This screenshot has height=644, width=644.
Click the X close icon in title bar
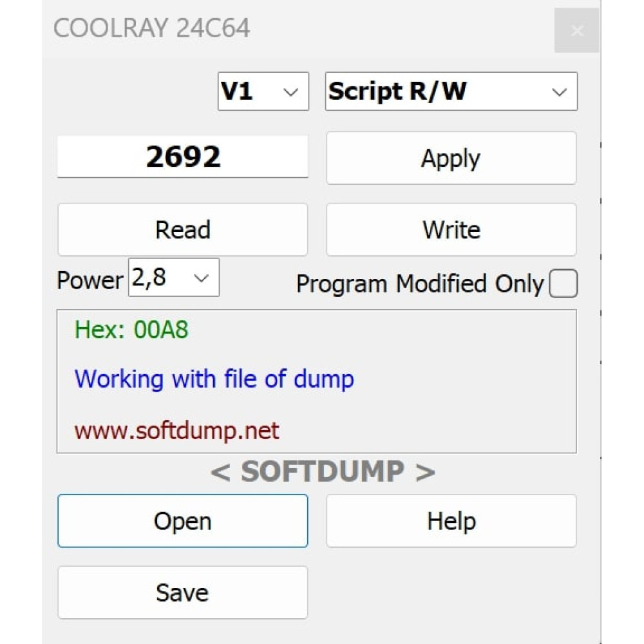(576, 30)
